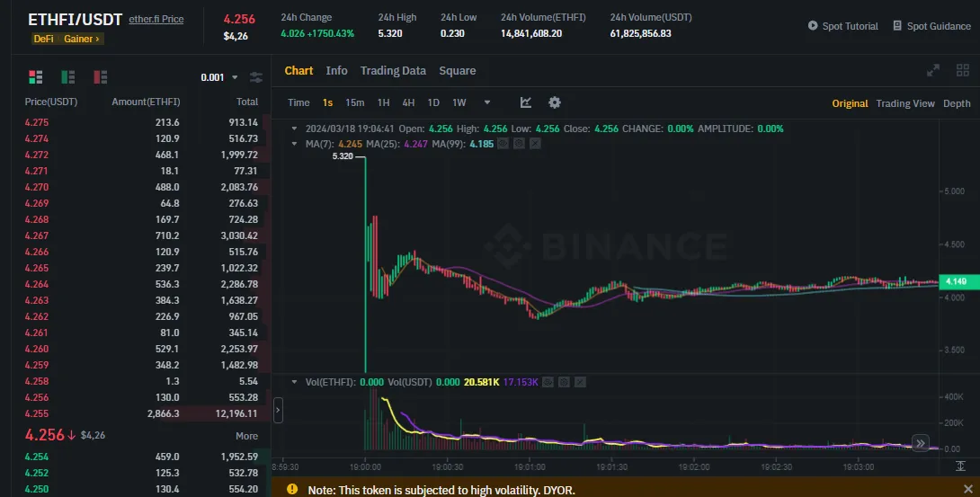The height and width of the screenshot is (497, 980).
Task: Open ether.fi Price link
Action: [156, 20]
